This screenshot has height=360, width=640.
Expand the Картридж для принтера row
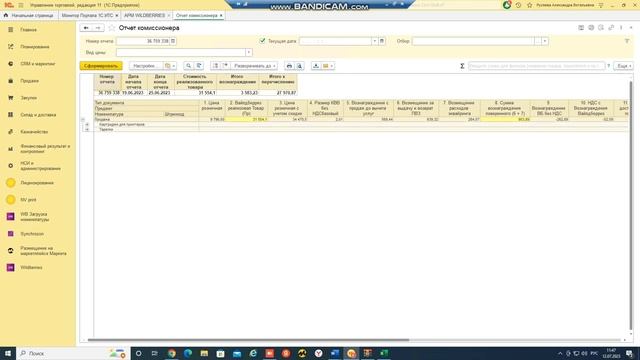[87, 124]
